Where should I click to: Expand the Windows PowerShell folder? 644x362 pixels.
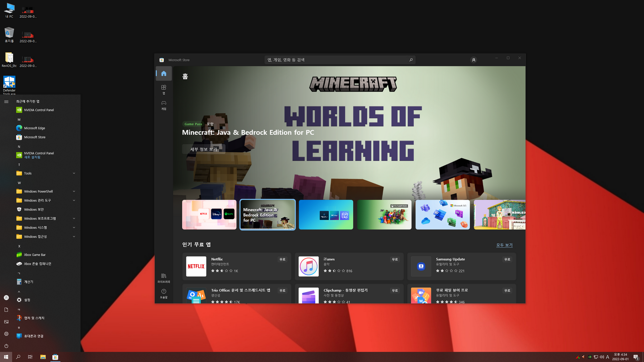[46, 191]
